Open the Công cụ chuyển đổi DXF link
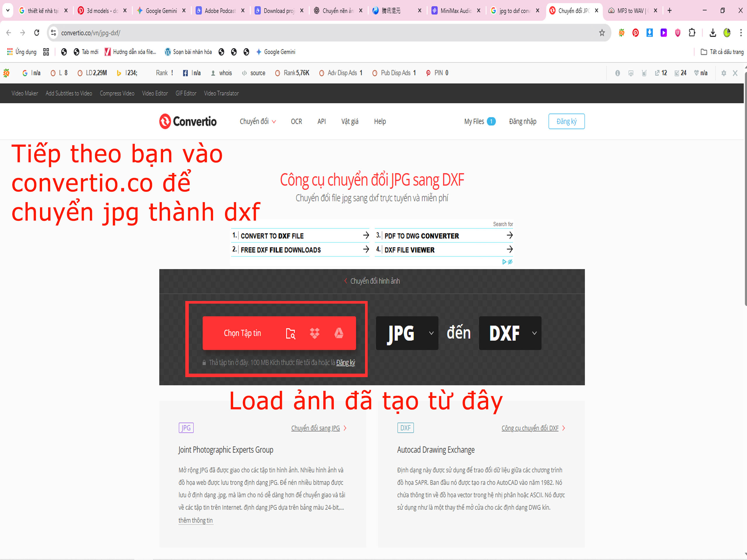 click(x=530, y=428)
